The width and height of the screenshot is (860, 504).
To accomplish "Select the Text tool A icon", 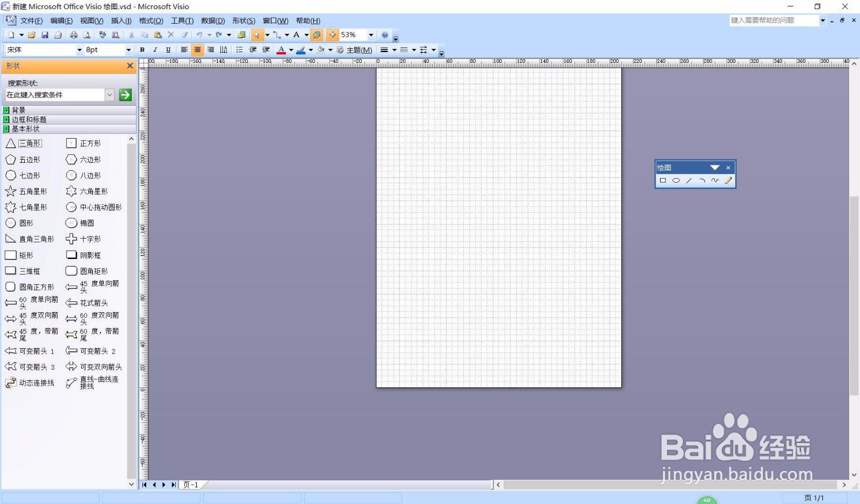I will (296, 35).
